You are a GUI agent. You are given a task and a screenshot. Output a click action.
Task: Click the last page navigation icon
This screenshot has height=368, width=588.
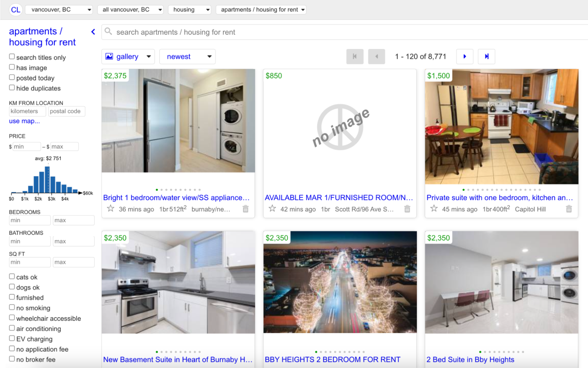pos(486,56)
